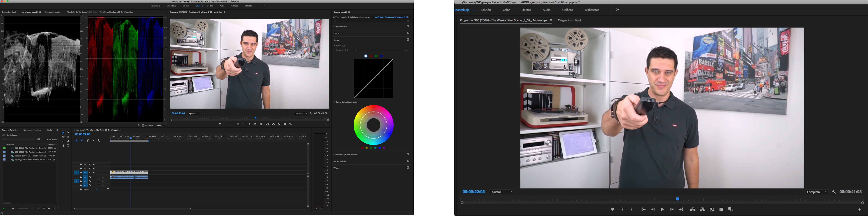Uncheck the Viñeta section checkbox
The width and height of the screenshot is (868, 216).
point(408,167)
